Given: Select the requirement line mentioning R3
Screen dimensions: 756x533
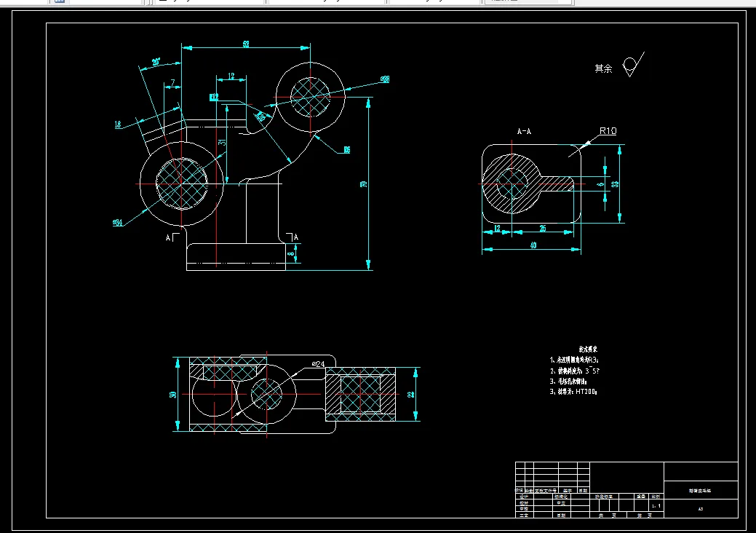Looking at the screenshot, I should (x=574, y=360).
